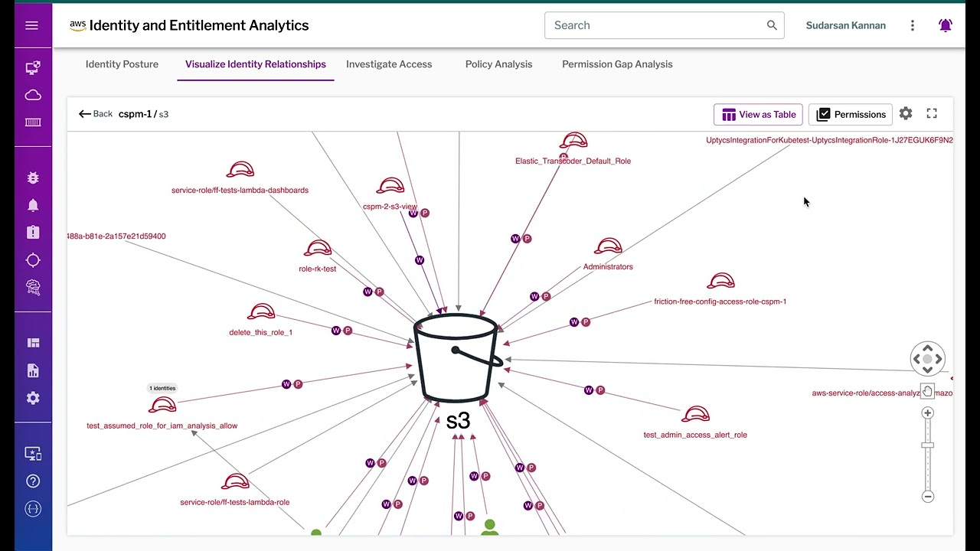
Task: Click the zoom slider handle
Action: coord(927,445)
